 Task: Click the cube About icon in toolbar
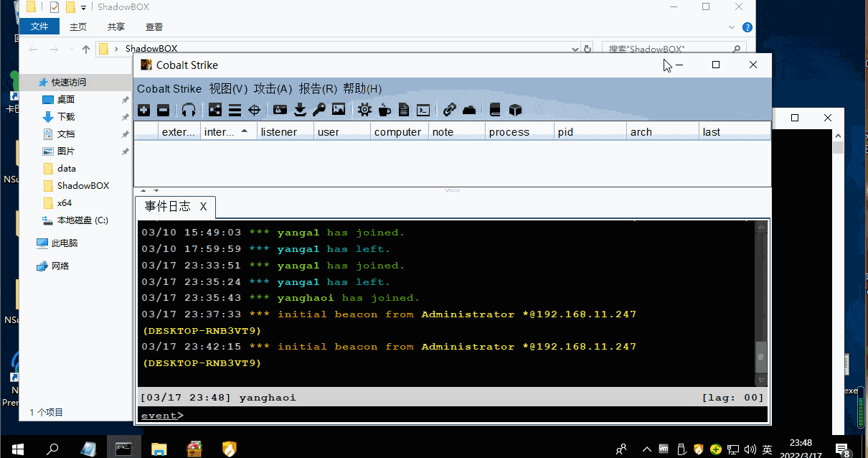point(515,110)
